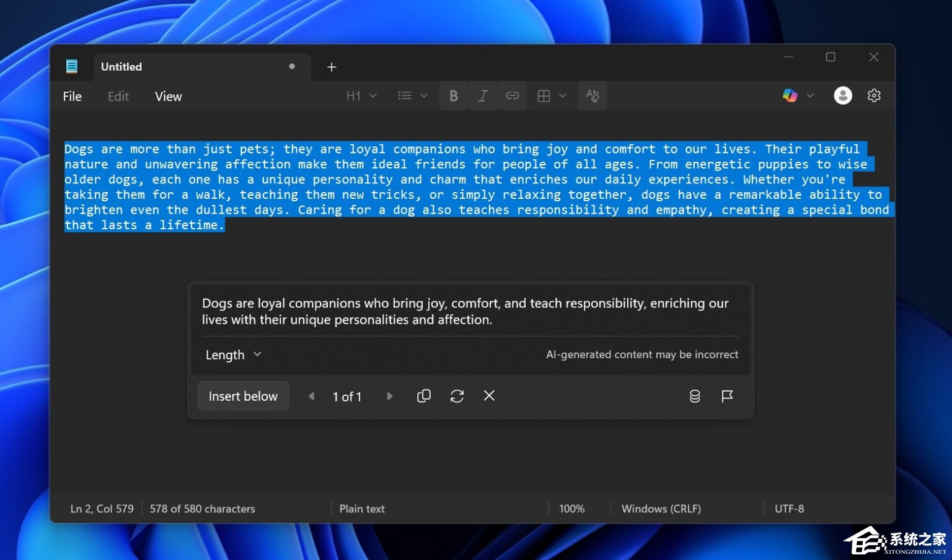Click the 100% zoom level
The height and width of the screenshot is (560, 952).
pyautogui.click(x=571, y=509)
